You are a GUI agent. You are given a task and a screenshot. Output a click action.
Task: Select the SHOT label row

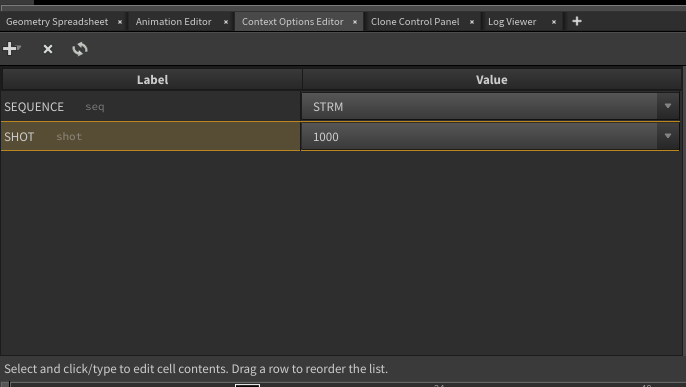coord(151,136)
